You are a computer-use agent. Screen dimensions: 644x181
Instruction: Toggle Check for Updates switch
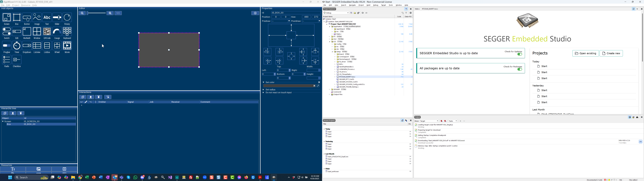pos(520,54)
